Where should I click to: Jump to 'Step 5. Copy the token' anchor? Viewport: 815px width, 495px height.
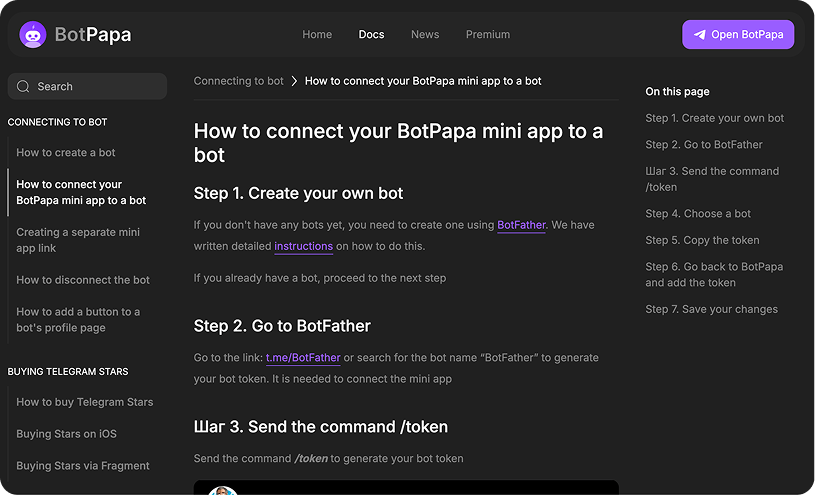click(702, 240)
